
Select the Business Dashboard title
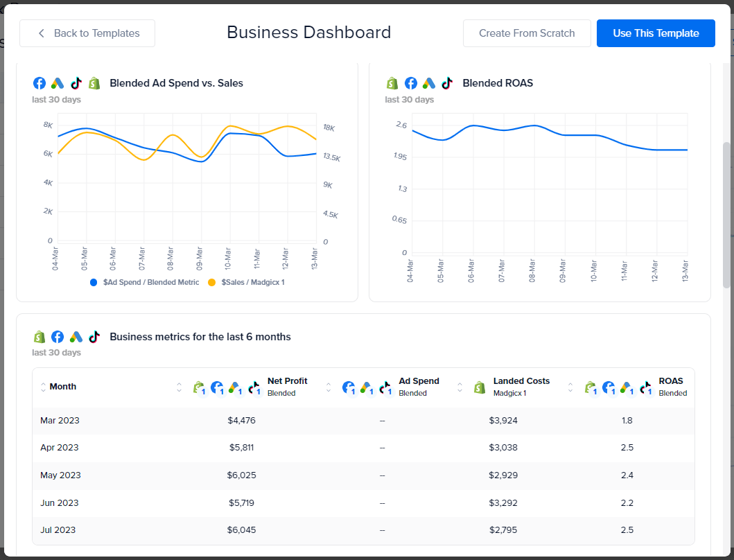tap(308, 33)
